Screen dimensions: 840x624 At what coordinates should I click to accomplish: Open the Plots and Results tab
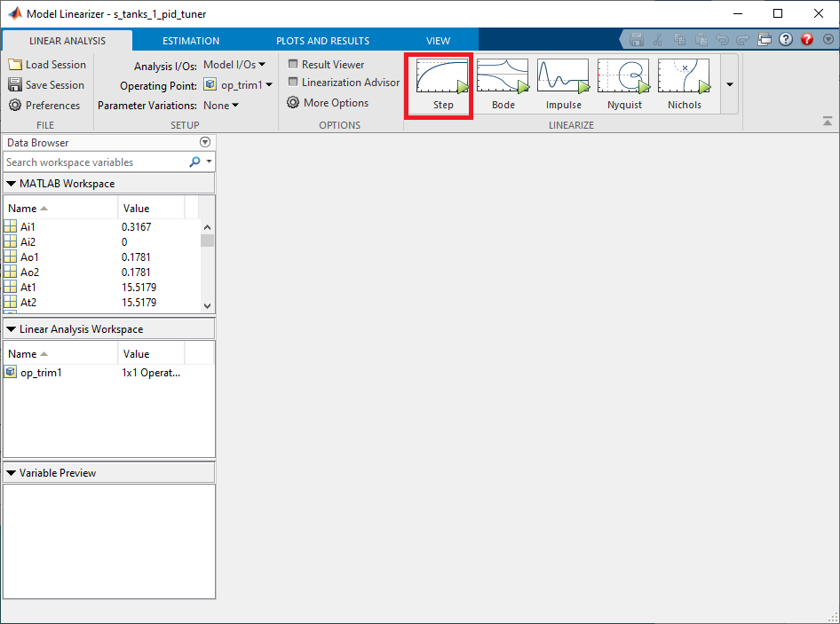coord(322,41)
